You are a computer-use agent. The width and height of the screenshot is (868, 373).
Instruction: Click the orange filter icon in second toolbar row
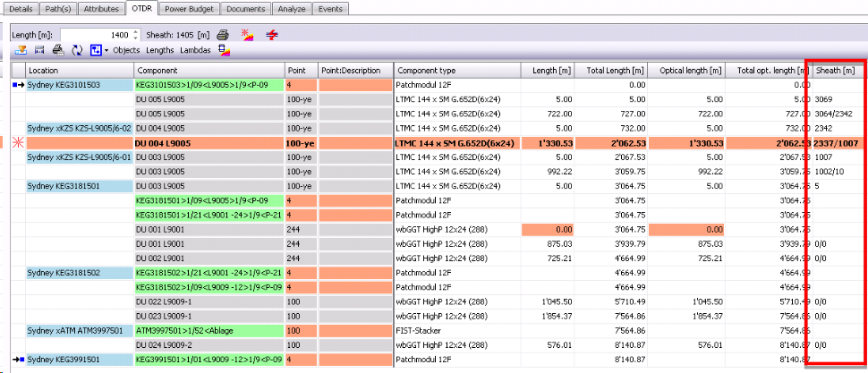(21, 50)
